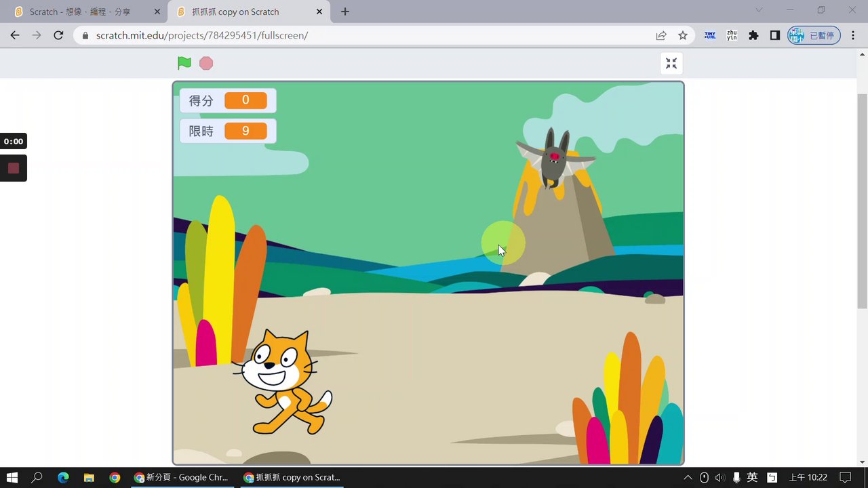Open File Explorer from the taskbar
The width and height of the screenshot is (868, 488).
pos(89,477)
